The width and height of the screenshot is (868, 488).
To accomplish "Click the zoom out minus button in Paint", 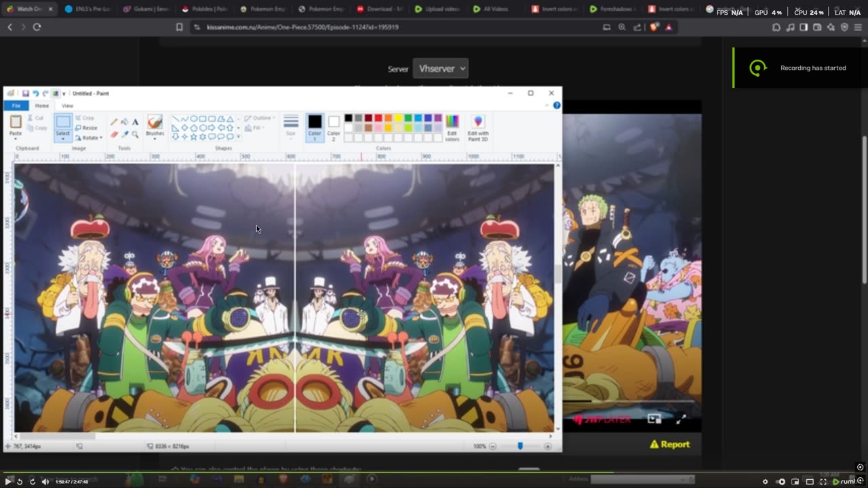I will 493,446.
